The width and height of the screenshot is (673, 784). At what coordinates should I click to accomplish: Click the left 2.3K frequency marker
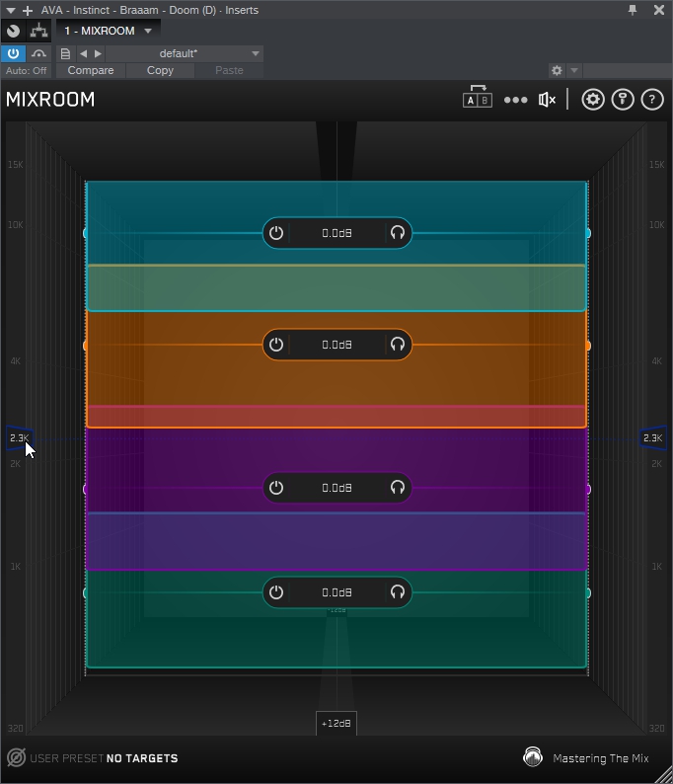point(20,438)
